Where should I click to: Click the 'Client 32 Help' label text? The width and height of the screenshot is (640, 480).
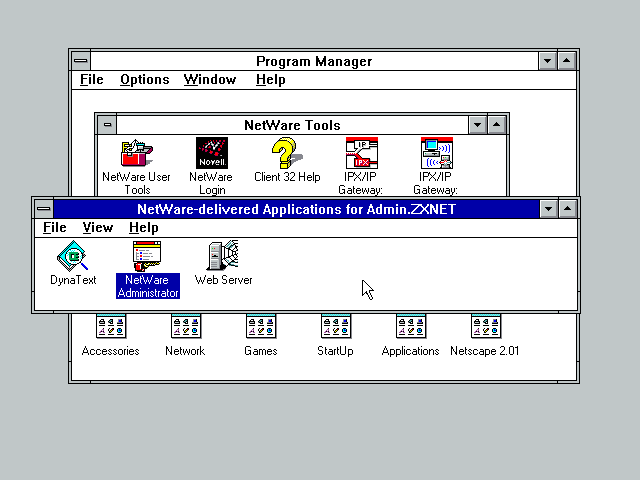[x=287, y=177]
